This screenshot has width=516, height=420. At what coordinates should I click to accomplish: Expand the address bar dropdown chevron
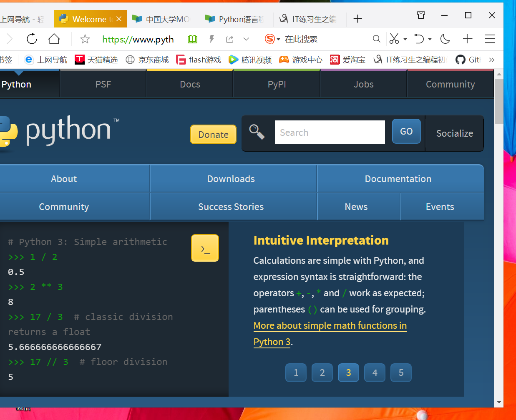pos(246,39)
